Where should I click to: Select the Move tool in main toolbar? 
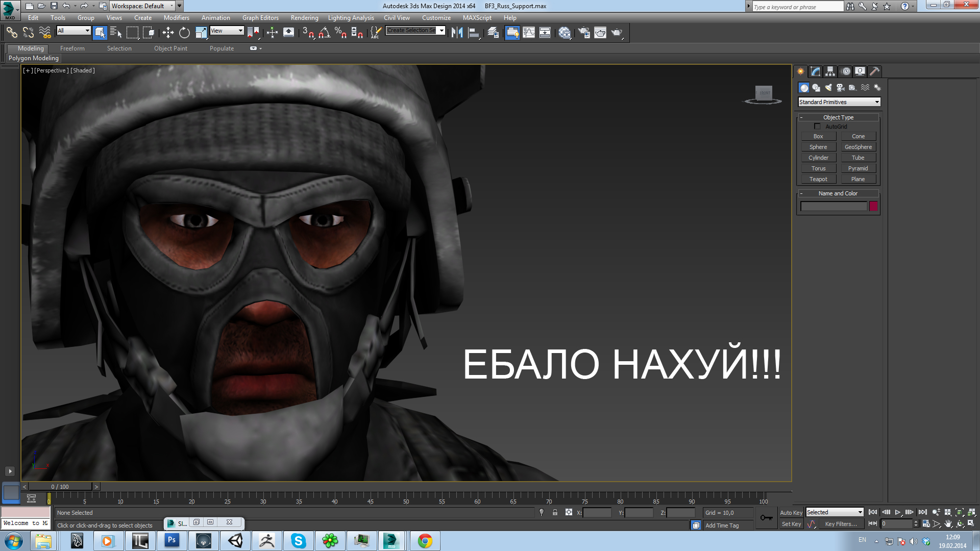tap(168, 33)
